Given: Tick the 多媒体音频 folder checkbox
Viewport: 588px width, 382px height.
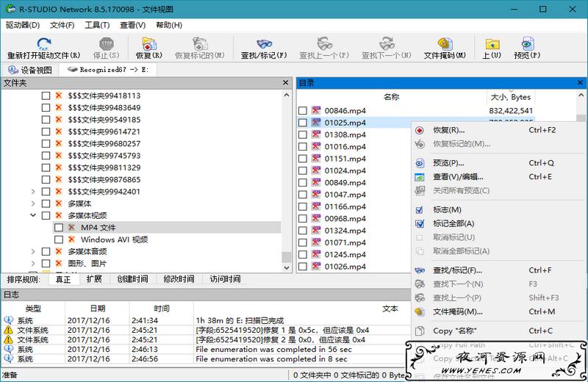Looking at the screenshot, I should click(46, 251).
